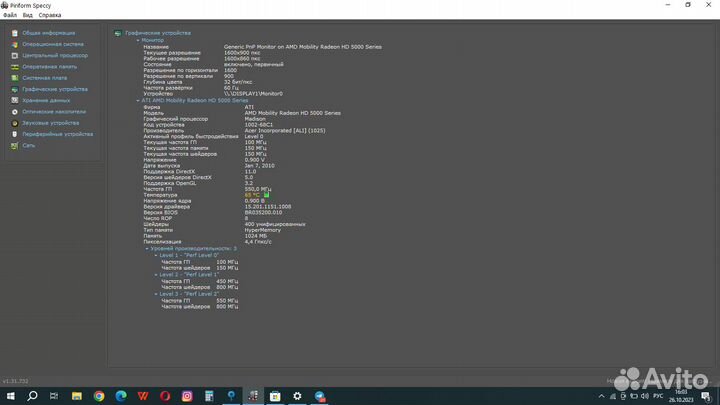Select the Центральный процессор CPU icon

pos(15,56)
